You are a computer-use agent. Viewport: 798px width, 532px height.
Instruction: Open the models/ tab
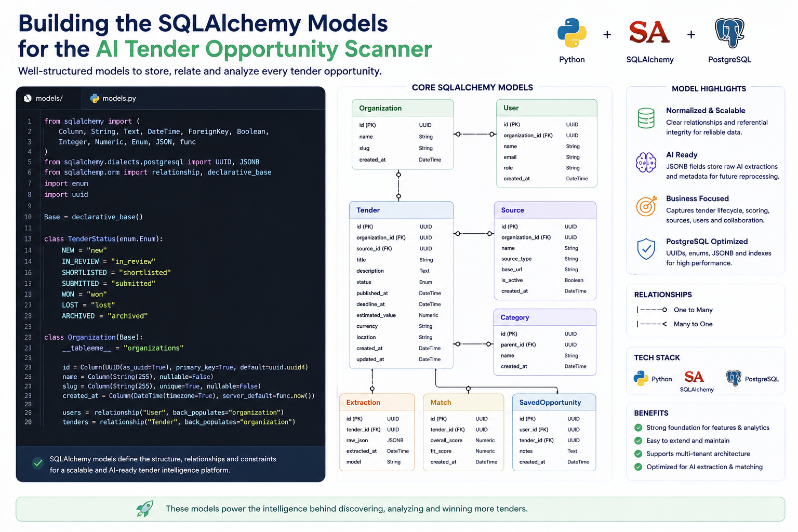(x=48, y=98)
